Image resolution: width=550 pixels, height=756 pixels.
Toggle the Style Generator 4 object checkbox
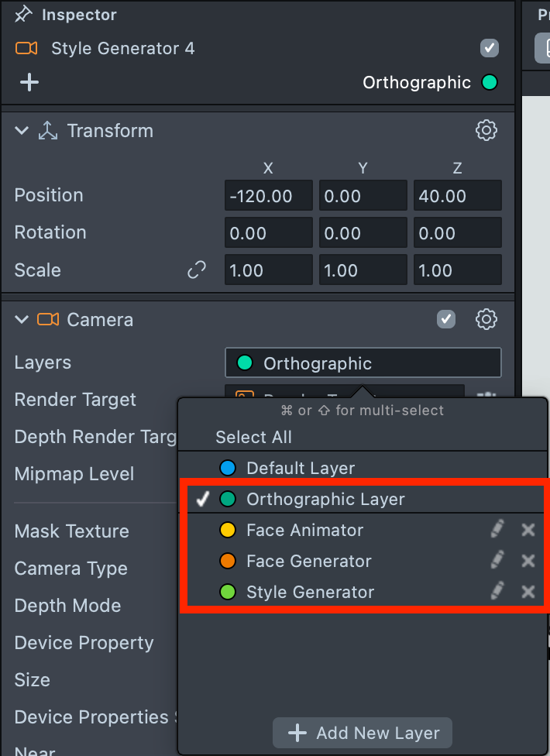pyautogui.click(x=489, y=48)
